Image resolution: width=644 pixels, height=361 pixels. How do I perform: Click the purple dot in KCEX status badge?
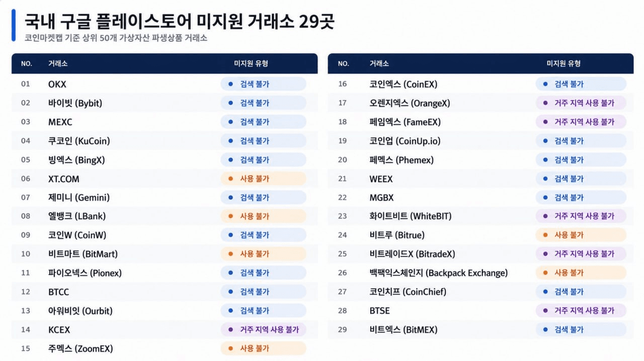tap(230, 330)
